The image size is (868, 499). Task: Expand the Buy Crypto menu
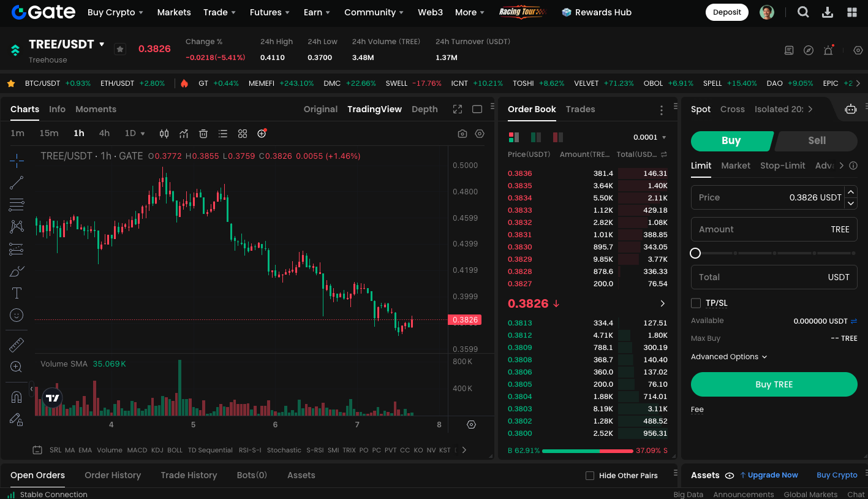tap(115, 12)
